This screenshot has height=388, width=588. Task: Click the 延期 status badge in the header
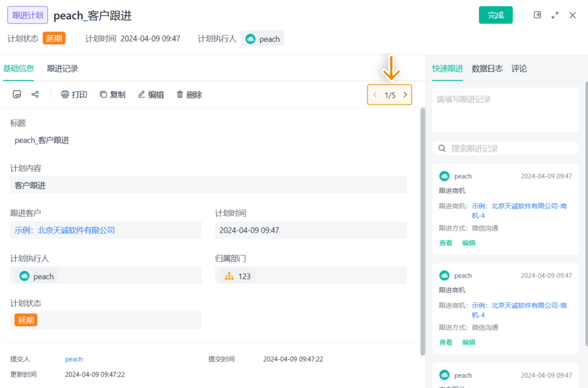point(54,39)
